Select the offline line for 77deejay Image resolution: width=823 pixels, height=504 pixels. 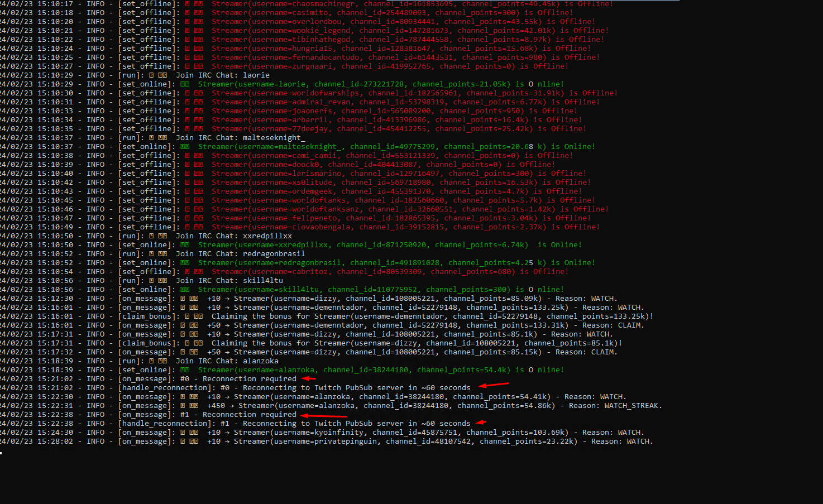[399, 129]
